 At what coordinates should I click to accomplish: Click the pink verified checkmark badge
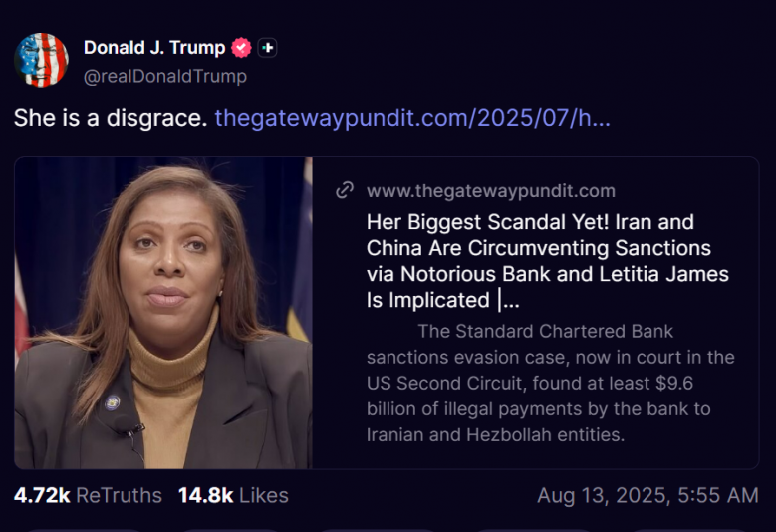[241, 48]
